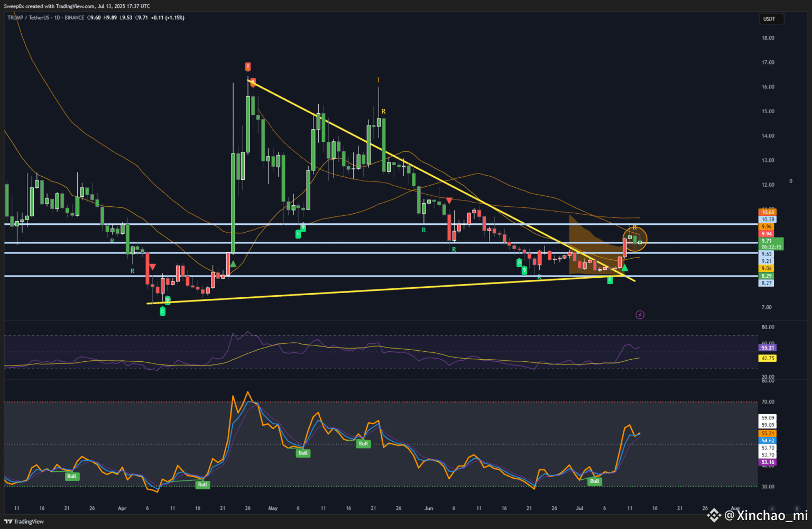This screenshot has height=529, width=812.
Task: Select the green up-triangle marker in July
Action: tap(625, 268)
